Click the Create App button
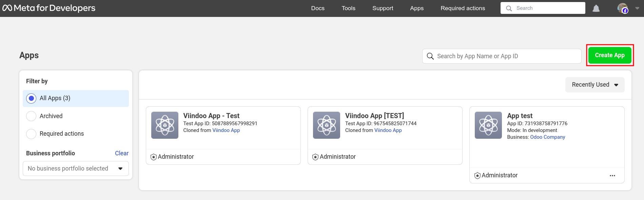Image resolution: width=644 pixels, height=200 pixels. (x=610, y=55)
